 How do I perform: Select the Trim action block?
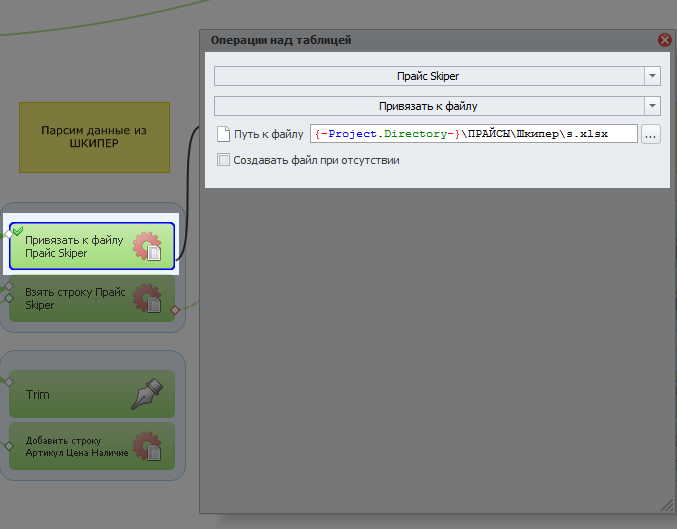point(92,394)
